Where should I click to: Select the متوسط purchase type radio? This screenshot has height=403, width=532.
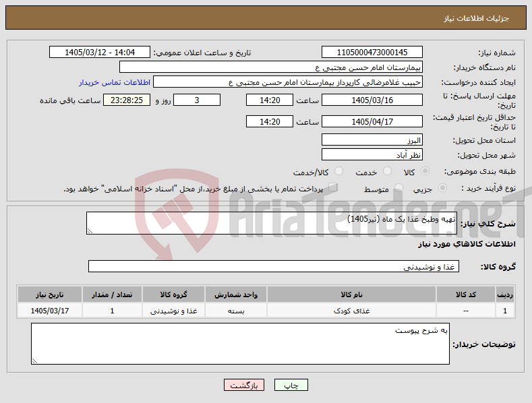pos(399,188)
